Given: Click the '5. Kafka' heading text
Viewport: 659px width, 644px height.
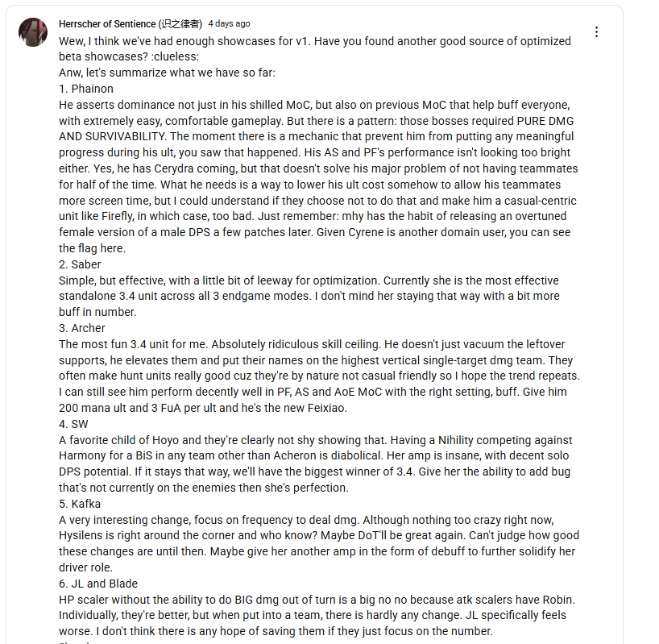Looking at the screenshot, I should click(80, 504).
